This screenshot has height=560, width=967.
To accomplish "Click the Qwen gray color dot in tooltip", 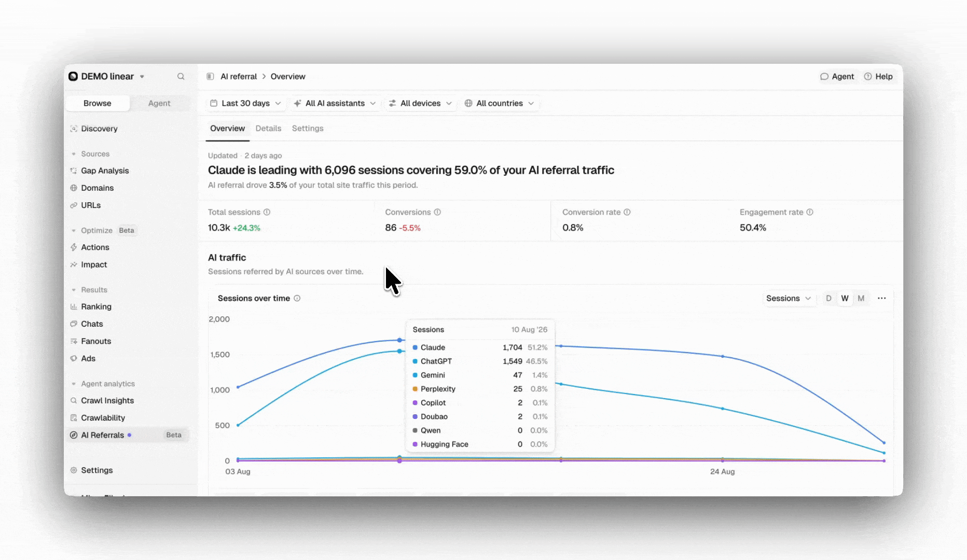I will coord(415,430).
